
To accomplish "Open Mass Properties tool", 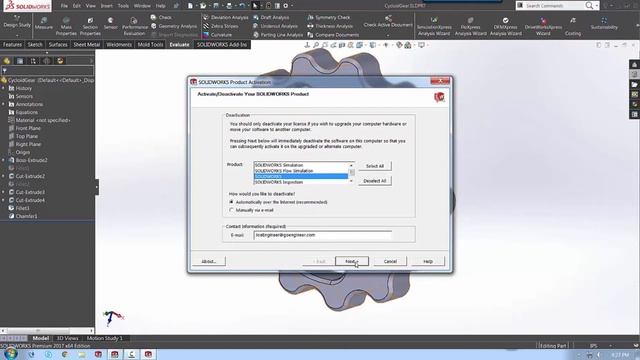I will (66, 26).
